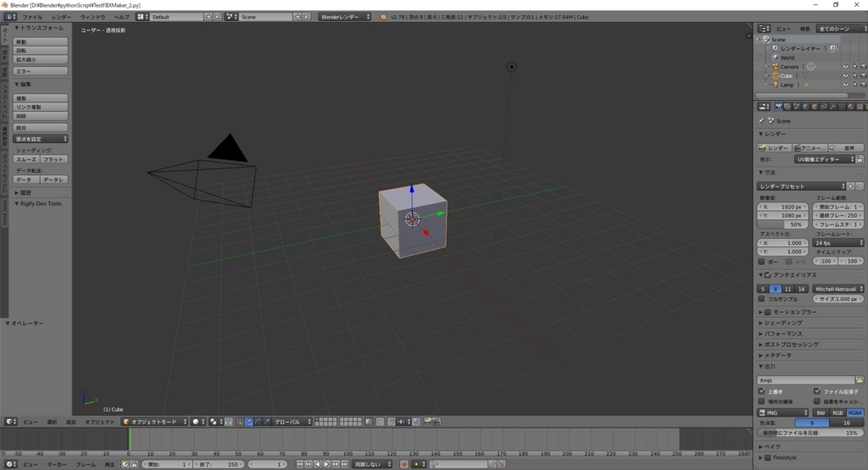The height and width of the screenshot is (470, 868).
Task: Enable the 場所の確保 placeholder checkbox
Action: 762,401
